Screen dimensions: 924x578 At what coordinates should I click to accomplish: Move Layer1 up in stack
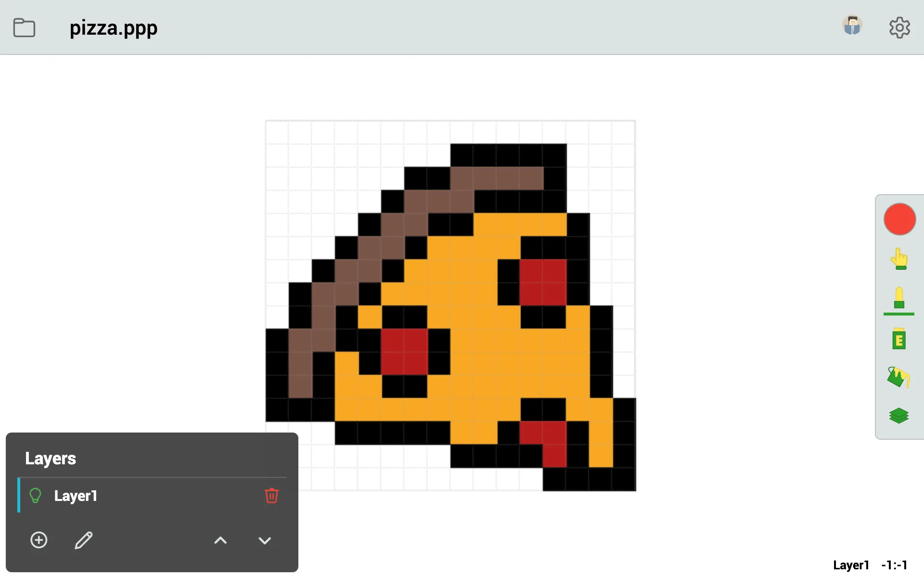click(220, 539)
